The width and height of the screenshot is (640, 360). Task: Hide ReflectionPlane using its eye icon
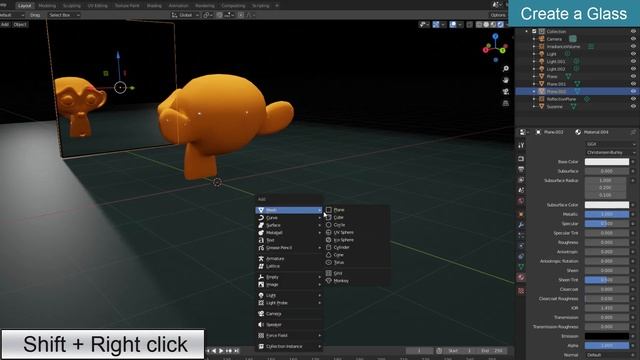click(633, 99)
